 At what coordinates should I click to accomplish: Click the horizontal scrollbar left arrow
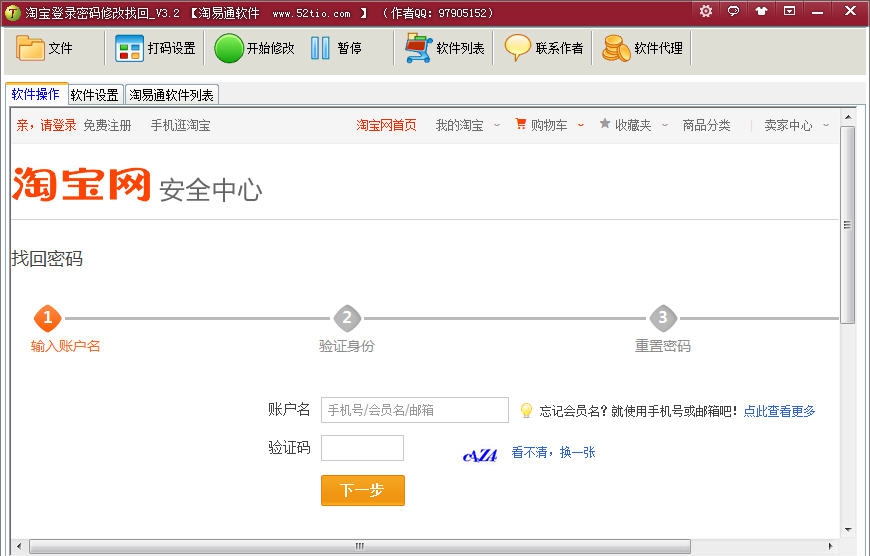point(18,546)
